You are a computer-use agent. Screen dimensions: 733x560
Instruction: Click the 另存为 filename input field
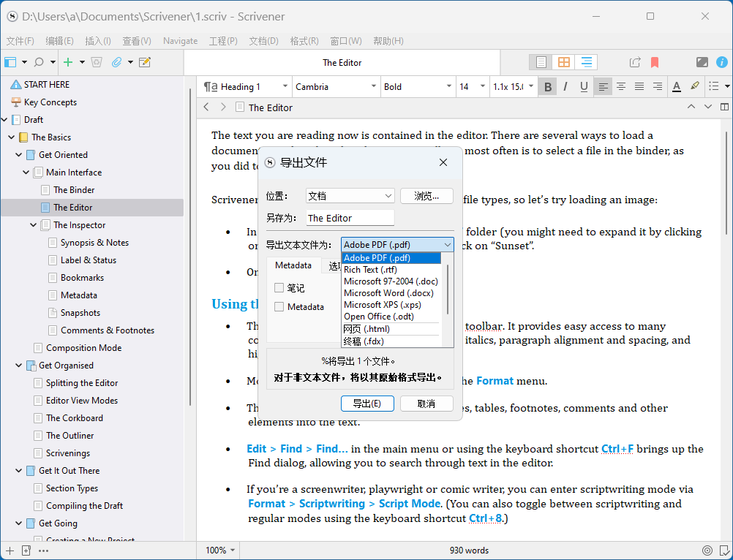[x=350, y=218]
